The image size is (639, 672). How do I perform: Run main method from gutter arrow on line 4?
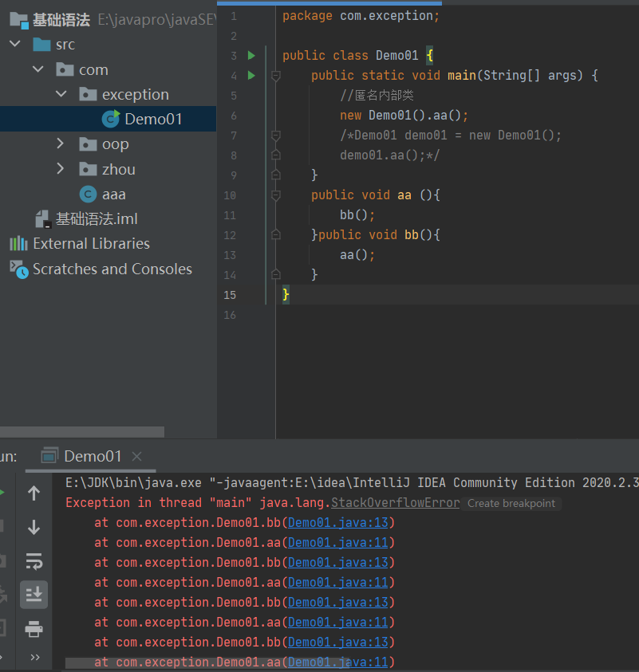pyautogui.click(x=252, y=76)
